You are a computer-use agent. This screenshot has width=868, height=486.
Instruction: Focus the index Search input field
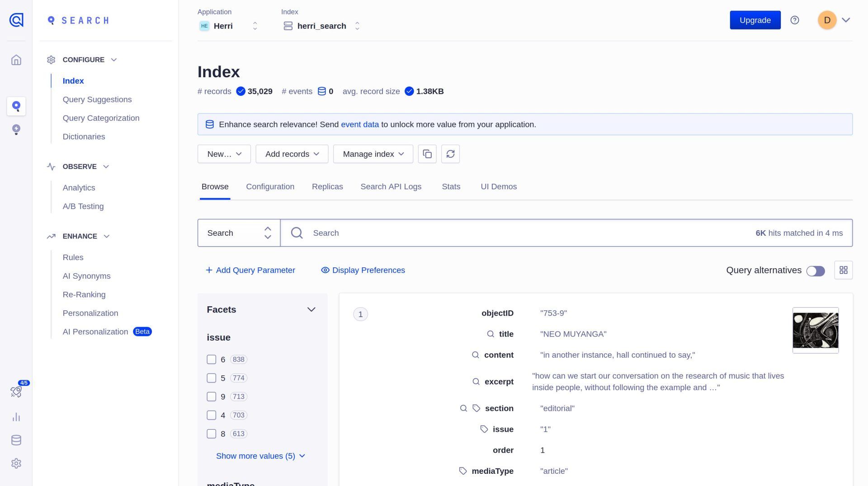click(529, 233)
